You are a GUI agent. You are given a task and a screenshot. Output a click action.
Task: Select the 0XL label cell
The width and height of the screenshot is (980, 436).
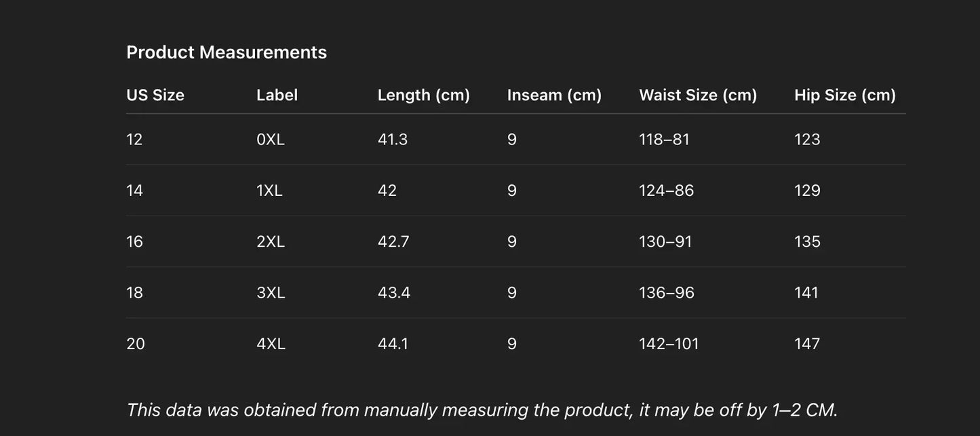(271, 139)
